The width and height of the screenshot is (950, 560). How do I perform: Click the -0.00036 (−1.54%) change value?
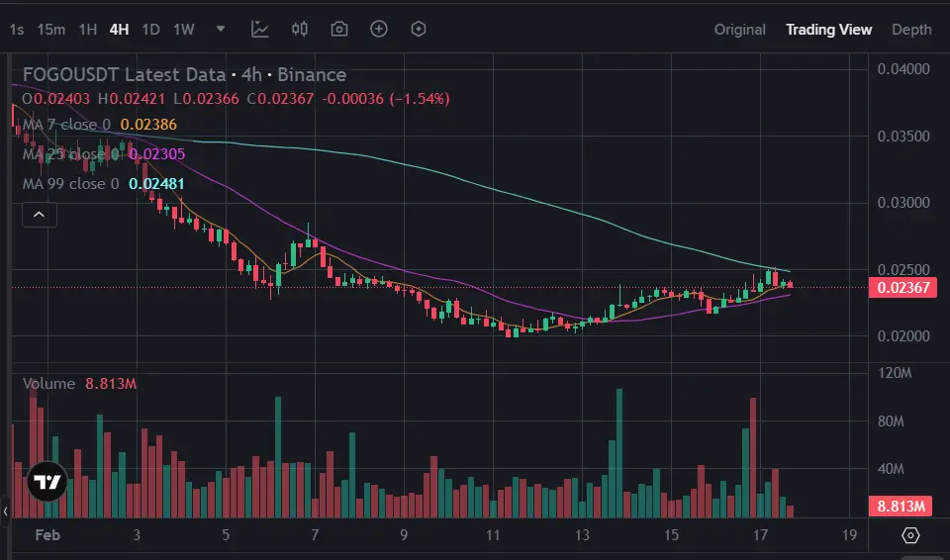point(386,99)
